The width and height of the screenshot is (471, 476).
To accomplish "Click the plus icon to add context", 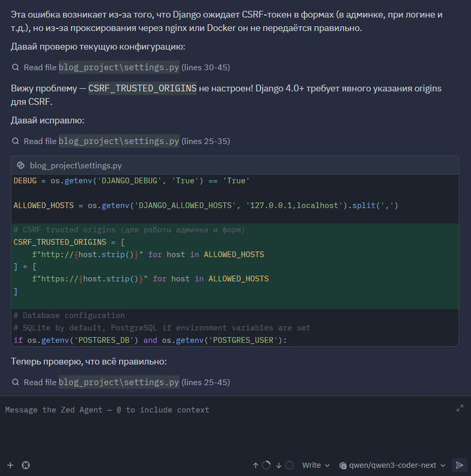I will pos(10,465).
